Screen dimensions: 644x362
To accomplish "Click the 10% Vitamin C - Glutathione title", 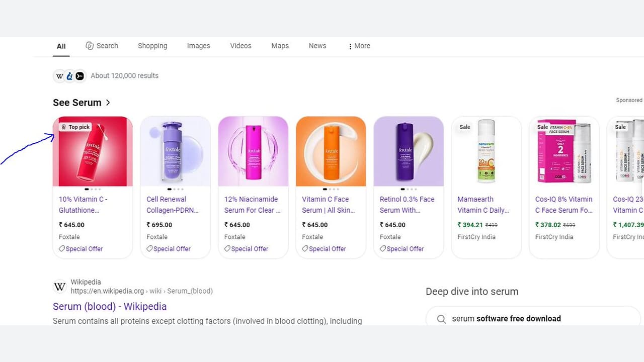I will pyautogui.click(x=83, y=205).
